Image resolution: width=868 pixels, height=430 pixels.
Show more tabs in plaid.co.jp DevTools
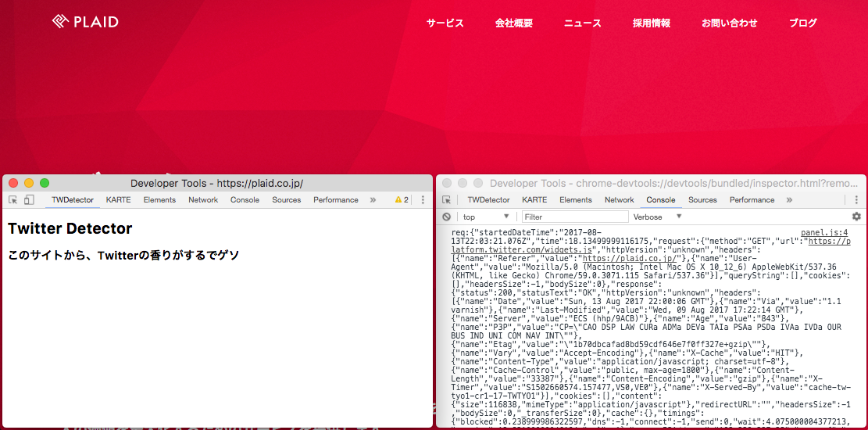tap(373, 200)
